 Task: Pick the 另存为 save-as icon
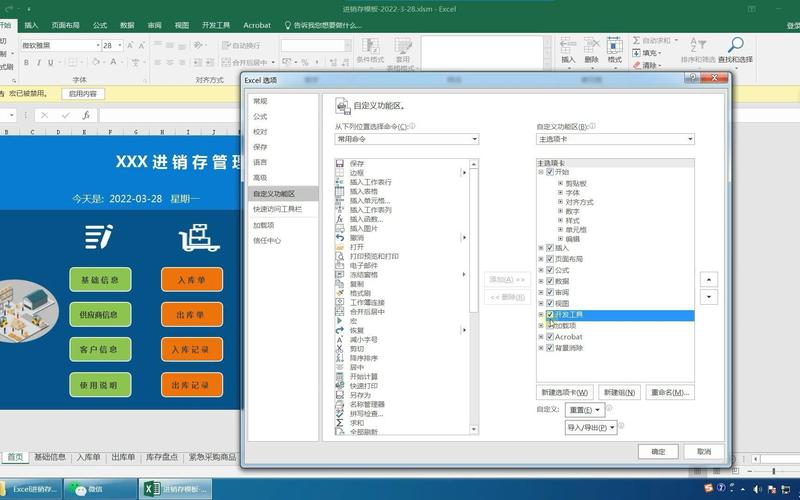(339, 395)
